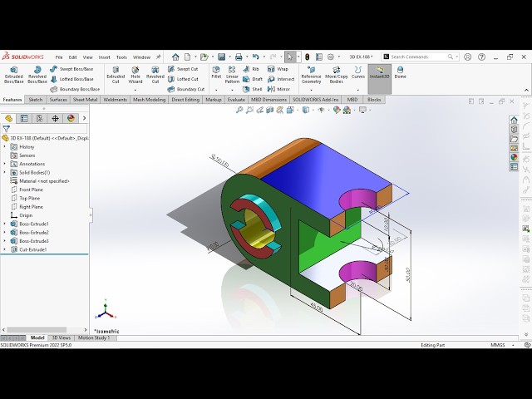532x399 pixels.
Task: Open the Insert menu
Action: tap(105, 57)
